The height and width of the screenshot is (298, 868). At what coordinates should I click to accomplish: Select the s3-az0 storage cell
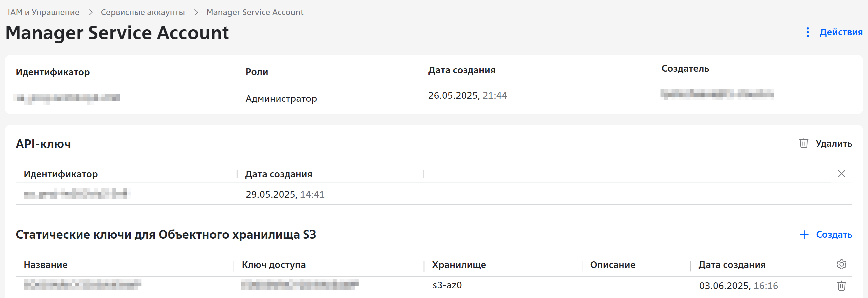(447, 286)
